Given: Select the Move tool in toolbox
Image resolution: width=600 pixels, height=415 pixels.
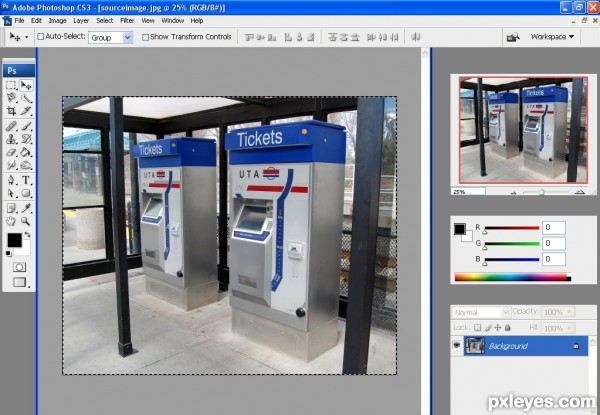Looking at the screenshot, I should pyautogui.click(x=26, y=85).
